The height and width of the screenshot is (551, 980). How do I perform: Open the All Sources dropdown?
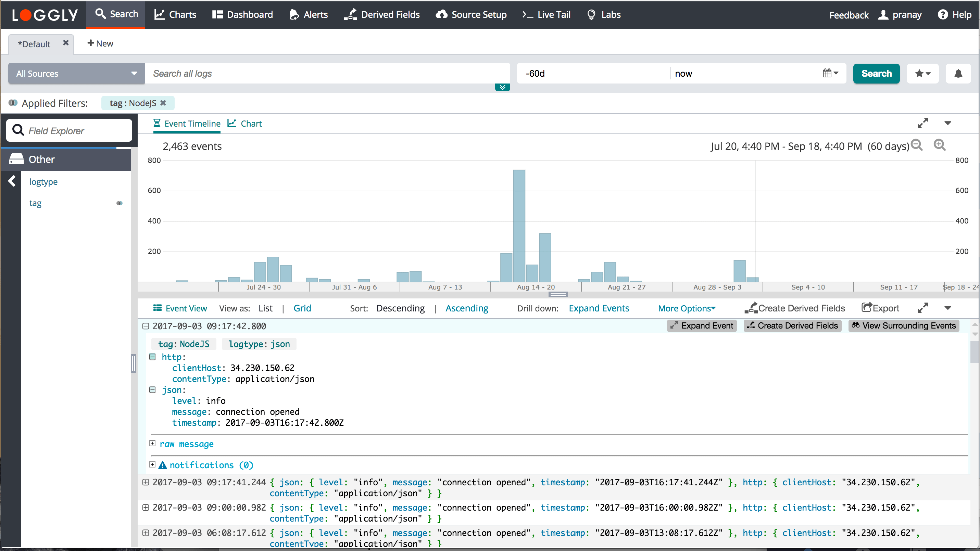(76, 73)
